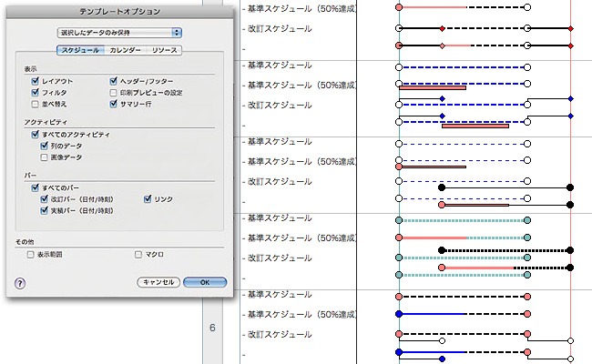Viewport: 592px width, 364px height.
Task: Switch to the カレンダー tab
Action: click(125, 50)
